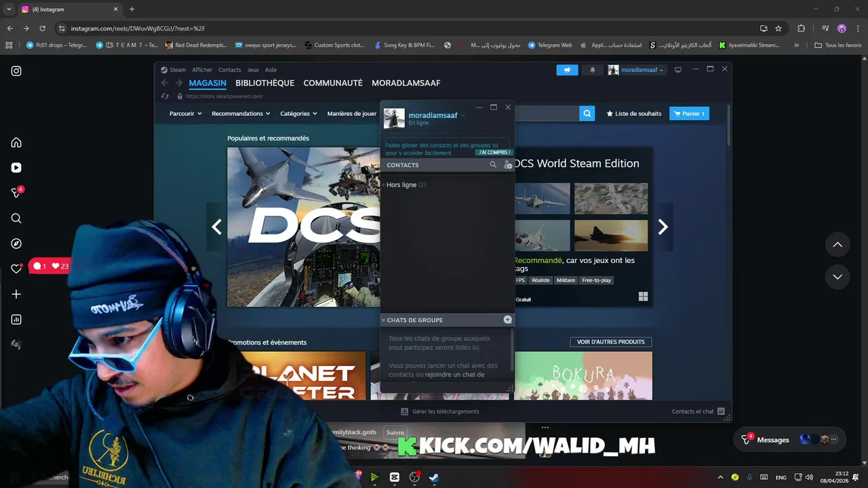Open Tous les favoris folder
The width and height of the screenshot is (868, 488).
click(838, 45)
